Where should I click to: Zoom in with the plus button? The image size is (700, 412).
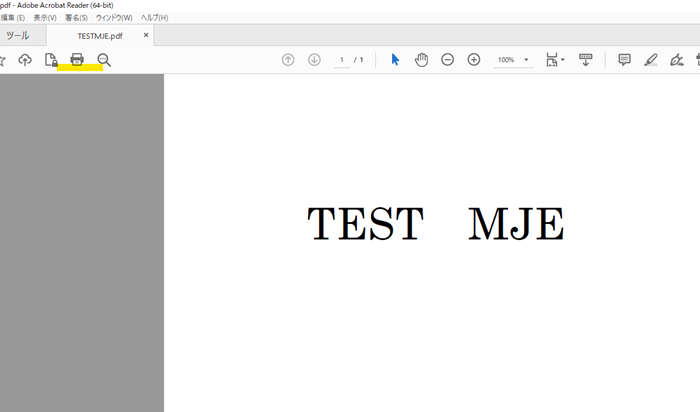[x=474, y=60]
